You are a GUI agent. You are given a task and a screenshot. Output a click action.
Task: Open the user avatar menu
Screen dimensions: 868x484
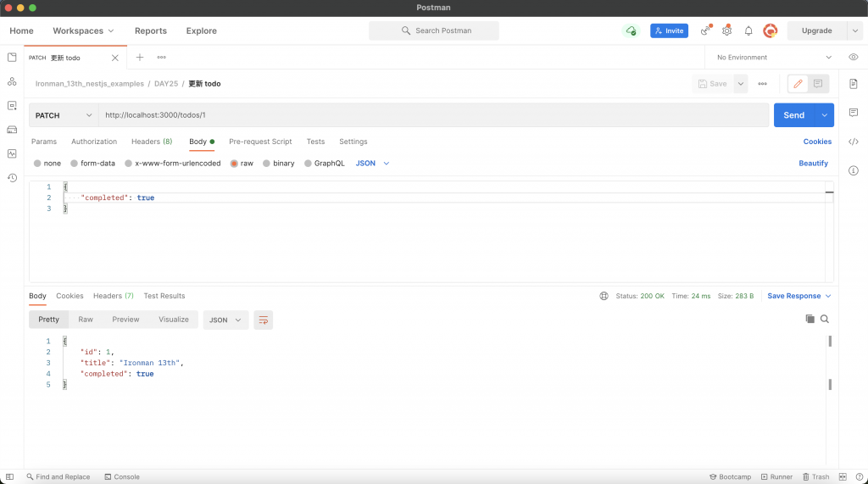coord(770,31)
